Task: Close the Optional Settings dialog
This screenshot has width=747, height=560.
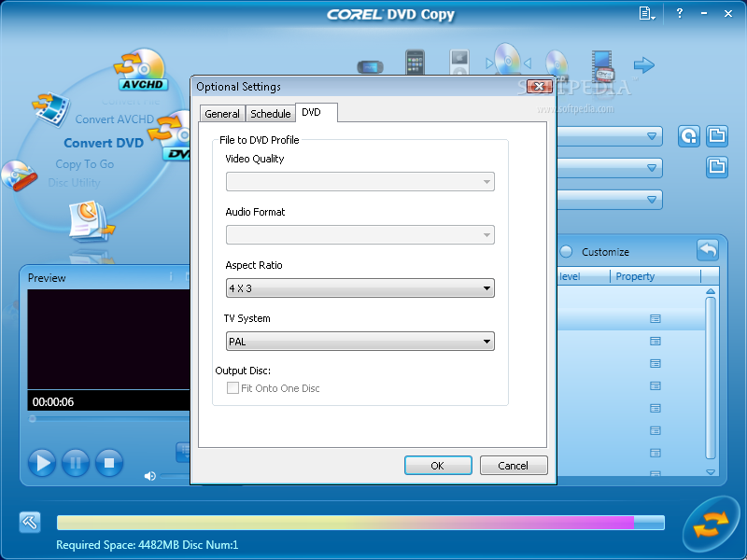Action: (540, 86)
